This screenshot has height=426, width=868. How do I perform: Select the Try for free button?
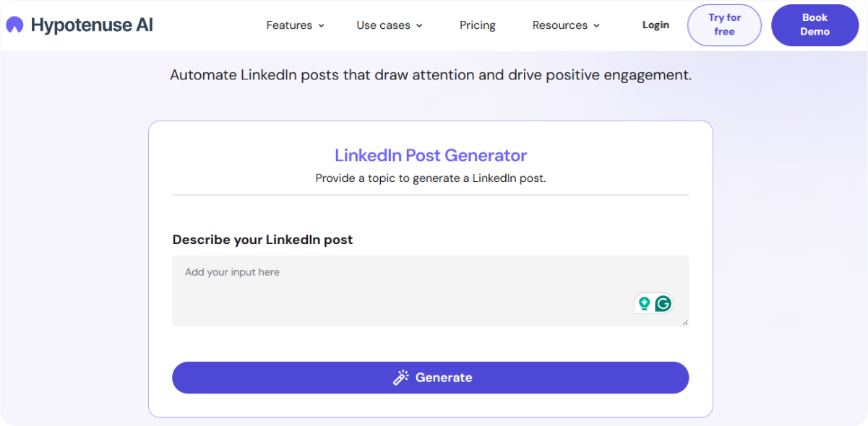[724, 25]
